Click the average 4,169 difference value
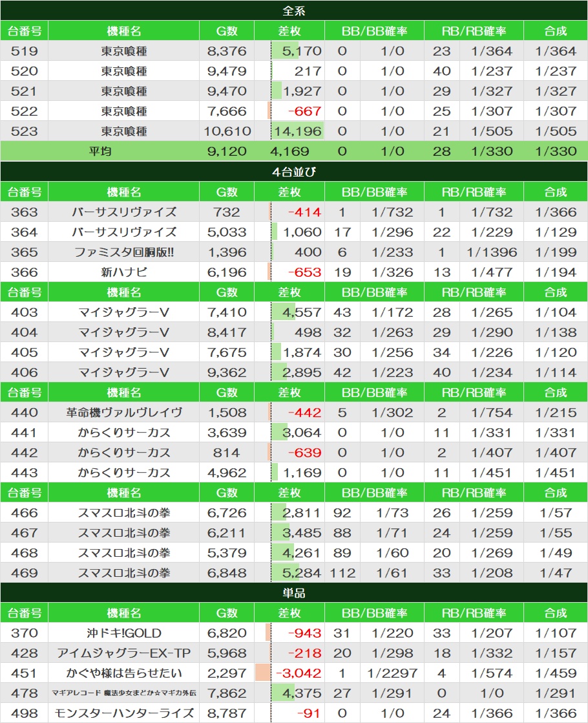The height and width of the screenshot is (723, 588). pos(289,151)
